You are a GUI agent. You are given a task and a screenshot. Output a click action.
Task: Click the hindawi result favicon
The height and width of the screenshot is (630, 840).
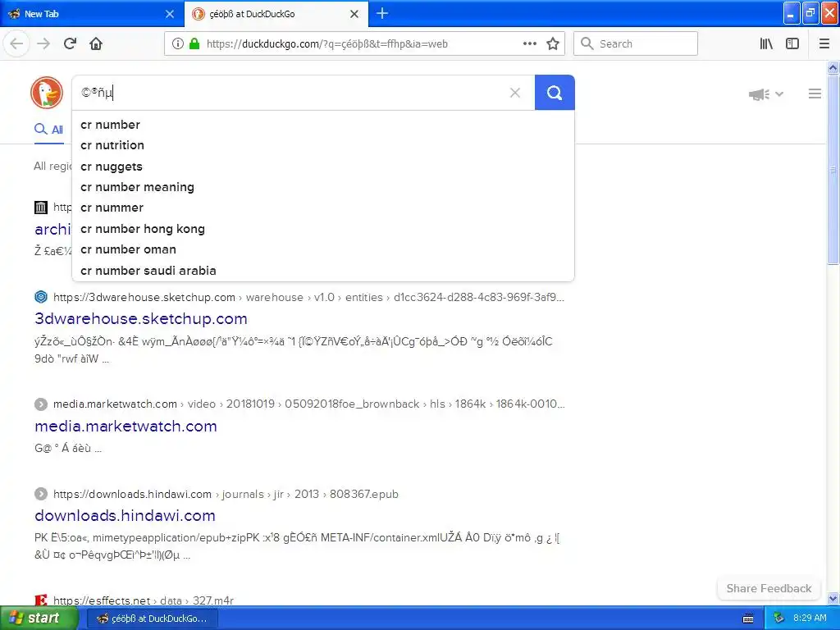(x=41, y=494)
